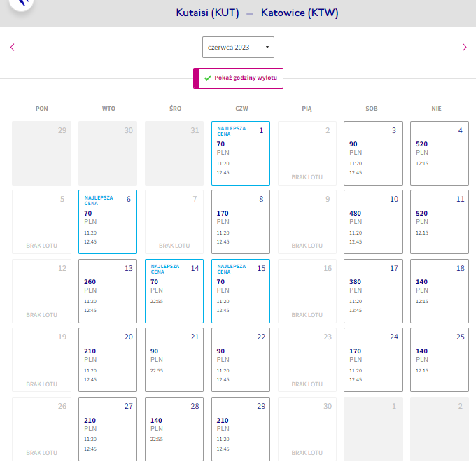476x462 pixels.
Task: Click greyed-out July 1 cell
Action: [x=373, y=429]
